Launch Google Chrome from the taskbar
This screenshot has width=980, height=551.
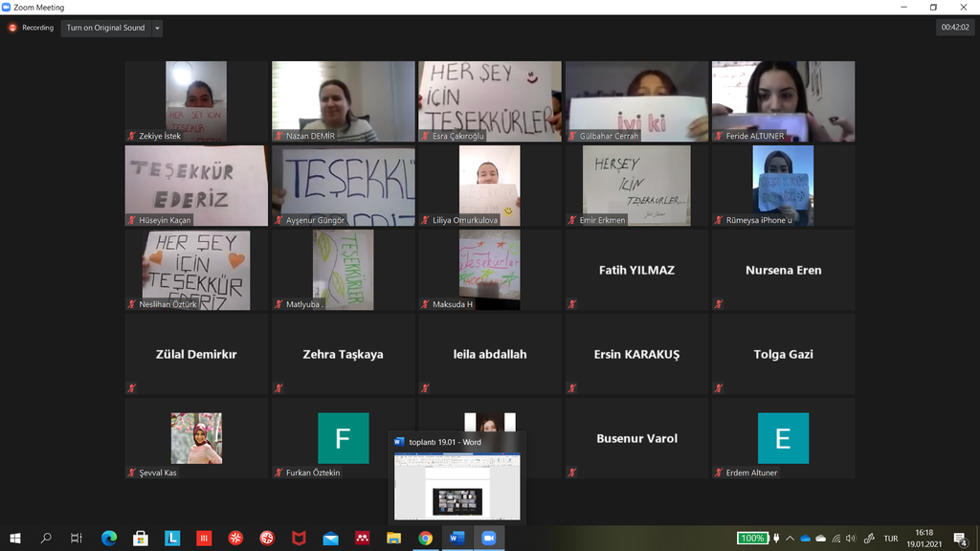[425, 539]
